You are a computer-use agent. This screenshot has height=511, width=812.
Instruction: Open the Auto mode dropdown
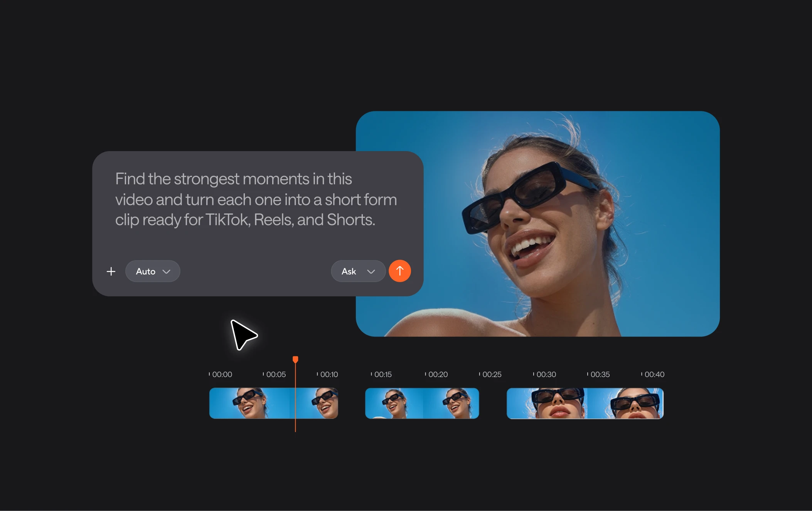(153, 271)
